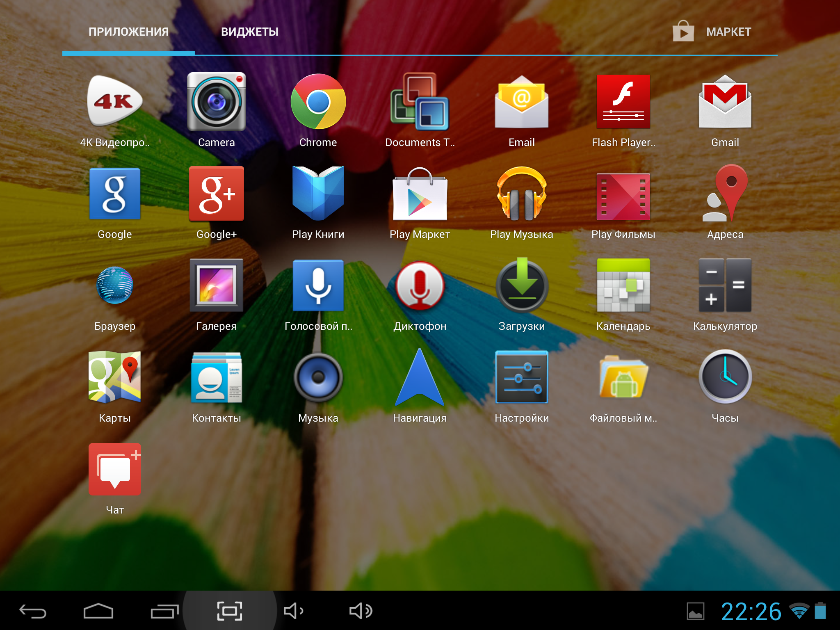Tap the battery status icon
The image size is (840, 630).
[820, 611]
